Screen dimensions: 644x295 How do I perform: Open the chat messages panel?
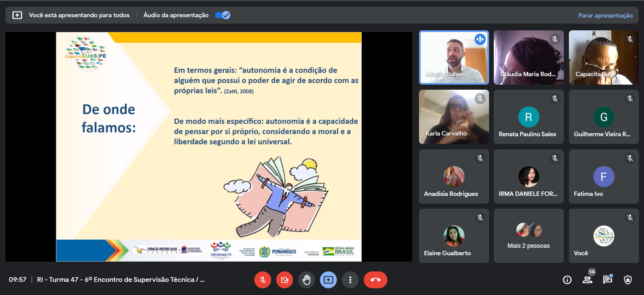pyautogui.click(x=608, y=280)
